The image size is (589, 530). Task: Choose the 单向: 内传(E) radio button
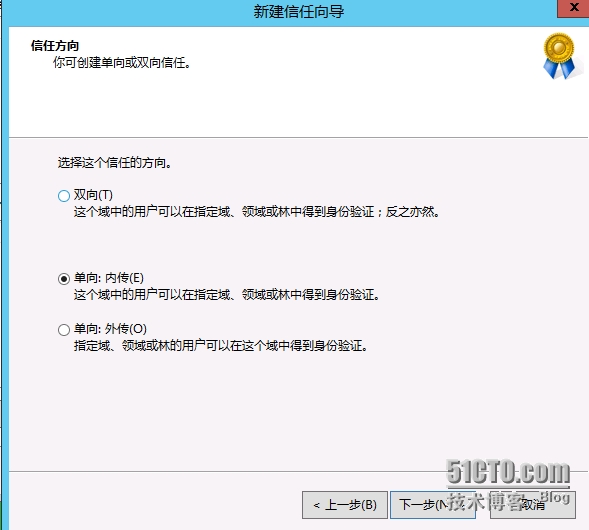64,279
